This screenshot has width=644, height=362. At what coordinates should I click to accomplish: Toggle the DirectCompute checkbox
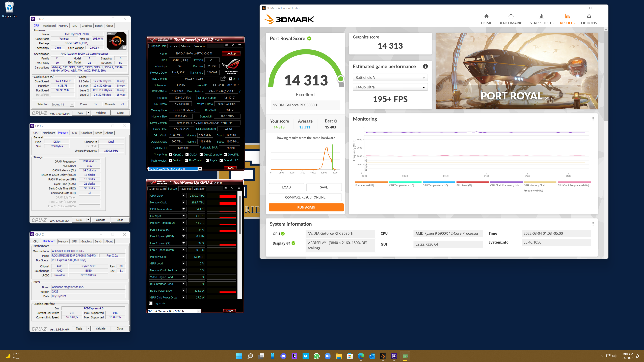click(x=201, y=155)
